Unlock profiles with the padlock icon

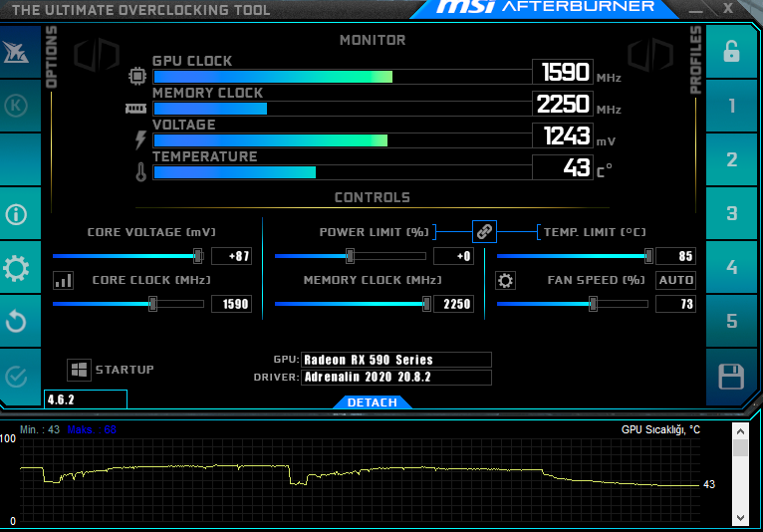click(731, 51)
